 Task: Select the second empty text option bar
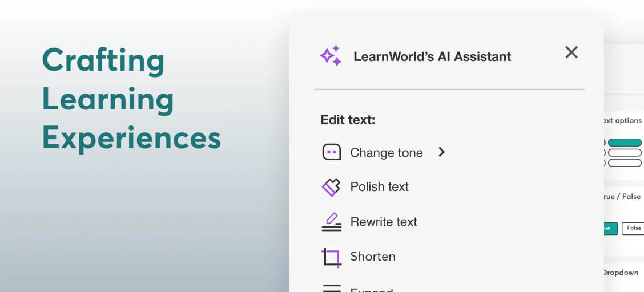pyautogui.click(x=625, y=153)
